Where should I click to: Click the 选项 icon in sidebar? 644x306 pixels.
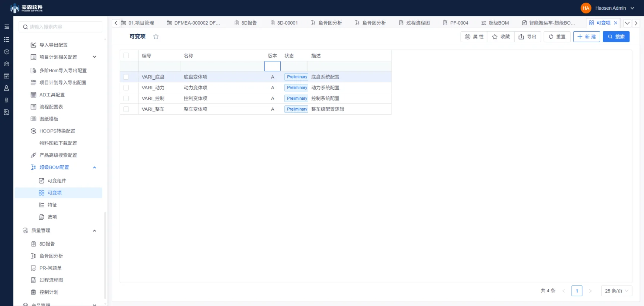42,217
